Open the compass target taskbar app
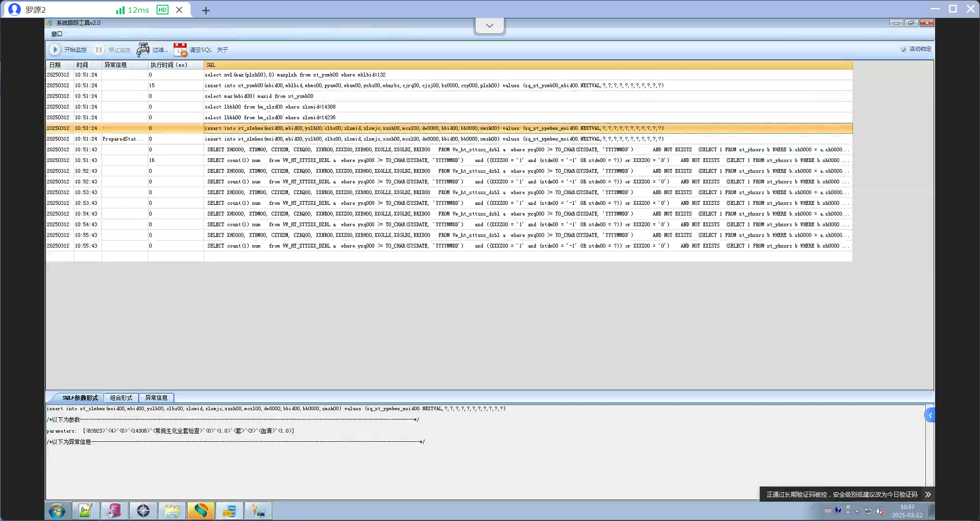980x521 pixels. tap(143, 511)
